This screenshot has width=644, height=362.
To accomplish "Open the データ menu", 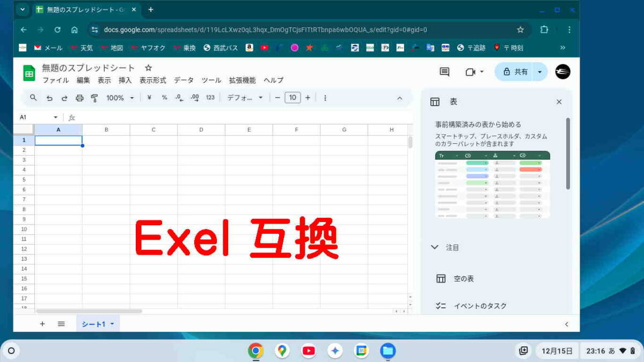I will (x=184, y=80).
